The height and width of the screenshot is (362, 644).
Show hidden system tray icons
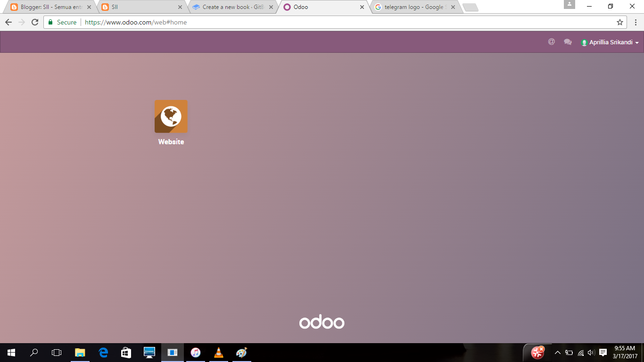tap(558, 352)
